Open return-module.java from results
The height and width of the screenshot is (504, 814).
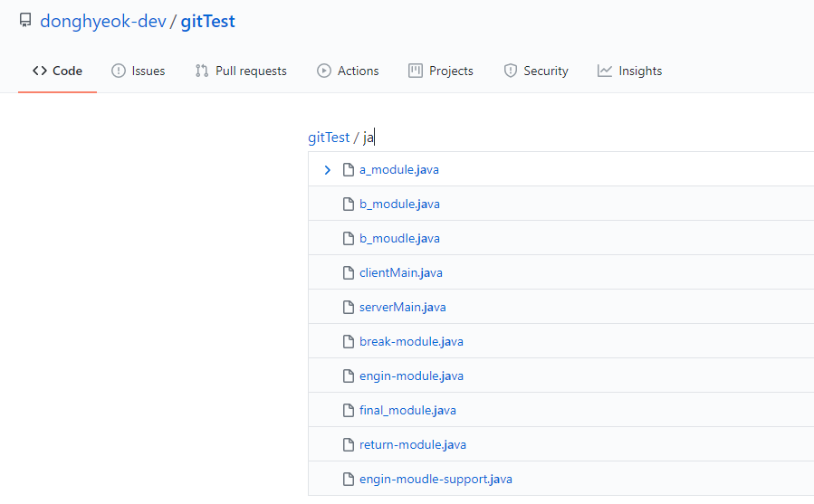click(x=413, y=445)
